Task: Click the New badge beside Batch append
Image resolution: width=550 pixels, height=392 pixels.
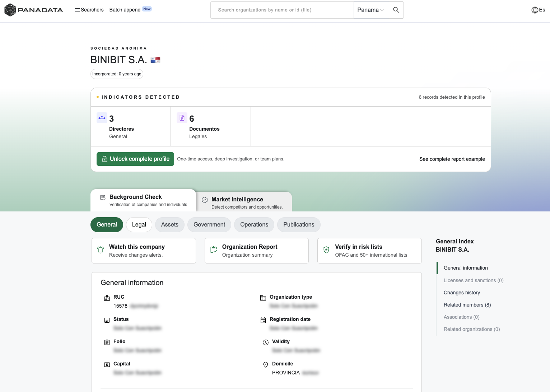Action: pos(147,9)
